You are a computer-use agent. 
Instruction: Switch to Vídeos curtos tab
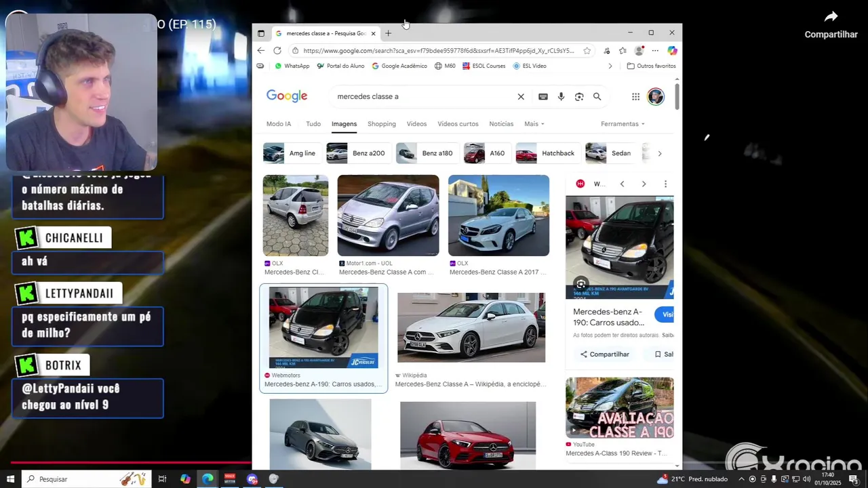point(458,124)
